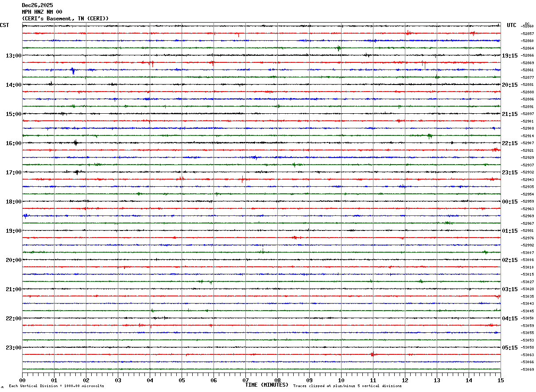This screenshot has height=392, width=536.
Task: Click the DC offset value -53015
Action: point(528,274)
